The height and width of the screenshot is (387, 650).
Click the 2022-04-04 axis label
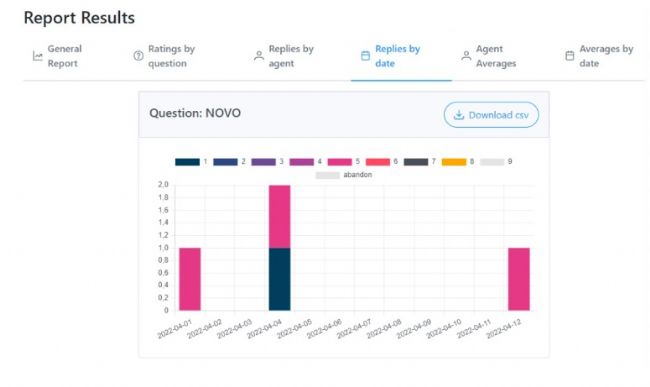tap(264, 329)
